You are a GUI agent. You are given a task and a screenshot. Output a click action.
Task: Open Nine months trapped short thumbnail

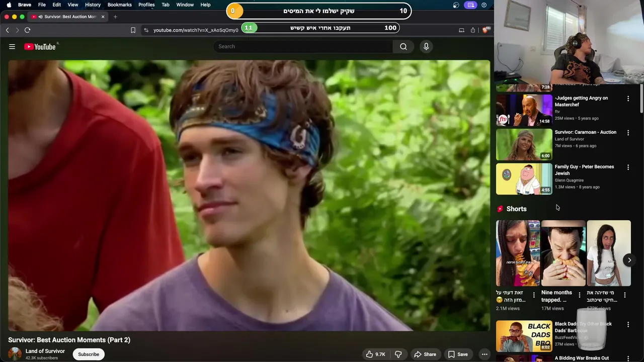click(563, 253)
